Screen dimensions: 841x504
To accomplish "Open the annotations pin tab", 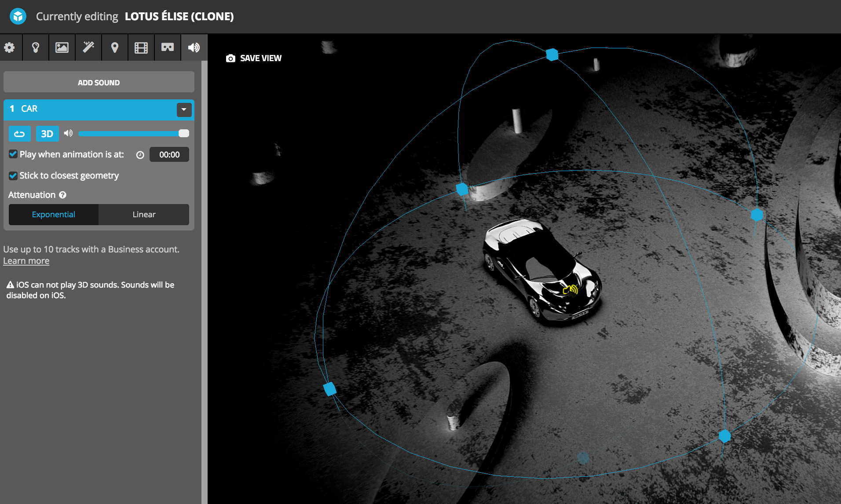I will pyautogui.click(x=115, y=47).
